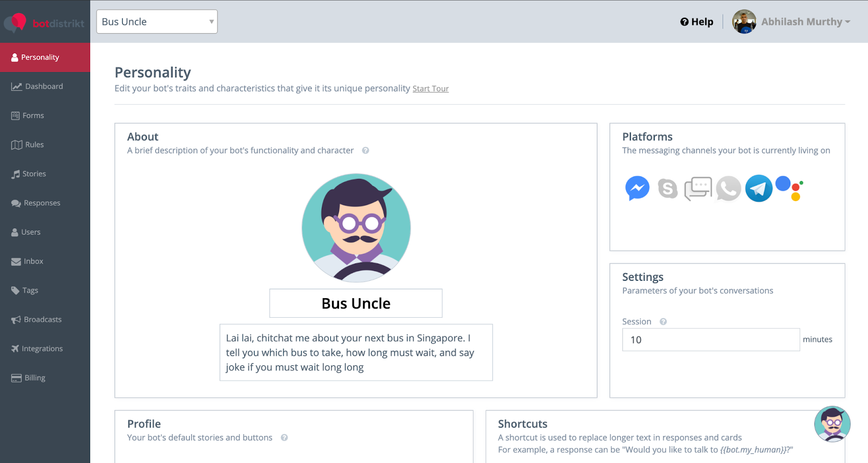
Task: Open the Personality sidebar item
Action: point(45,57)
